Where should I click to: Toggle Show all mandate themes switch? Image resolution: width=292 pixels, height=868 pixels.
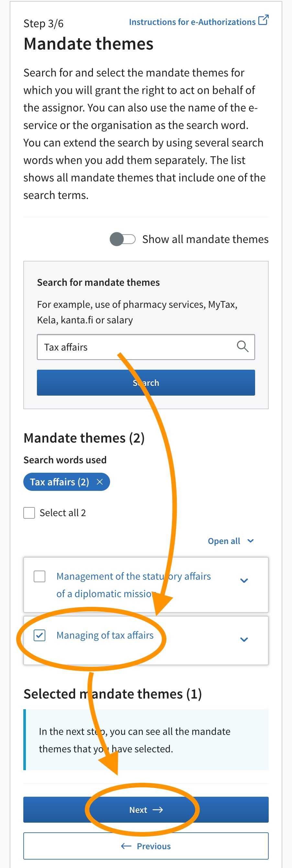pos(123,239)
